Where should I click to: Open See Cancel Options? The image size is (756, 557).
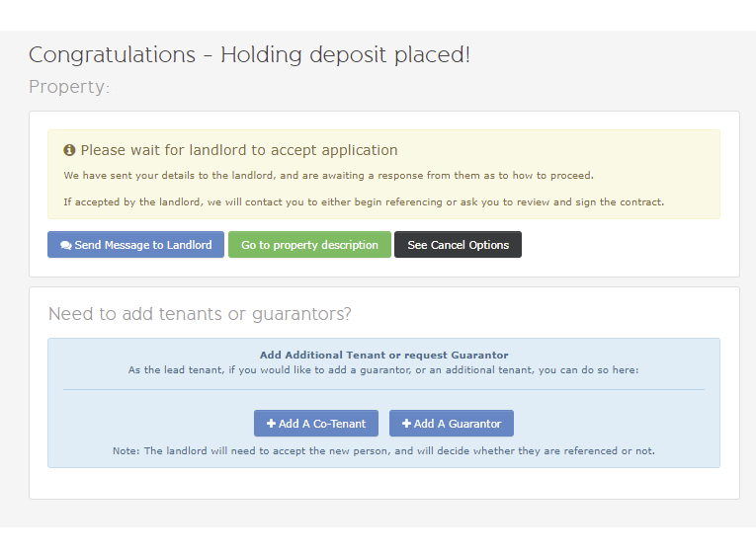coord(458,244)
